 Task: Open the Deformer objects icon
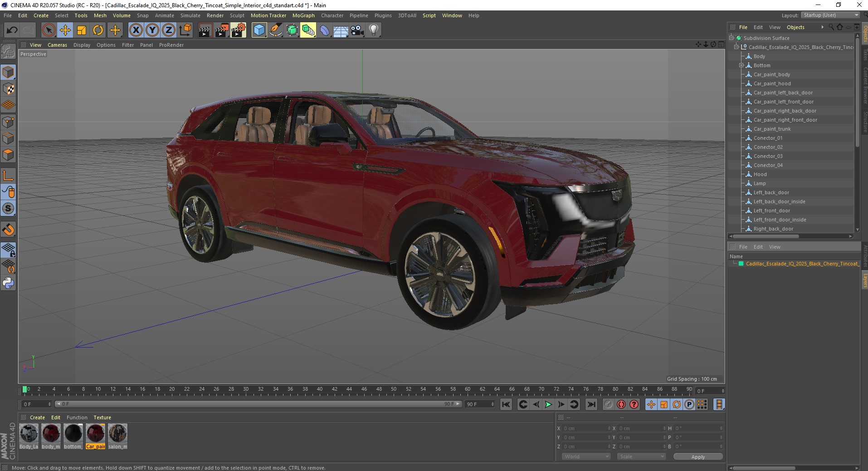pyautogui.click(x=325, y=30)
